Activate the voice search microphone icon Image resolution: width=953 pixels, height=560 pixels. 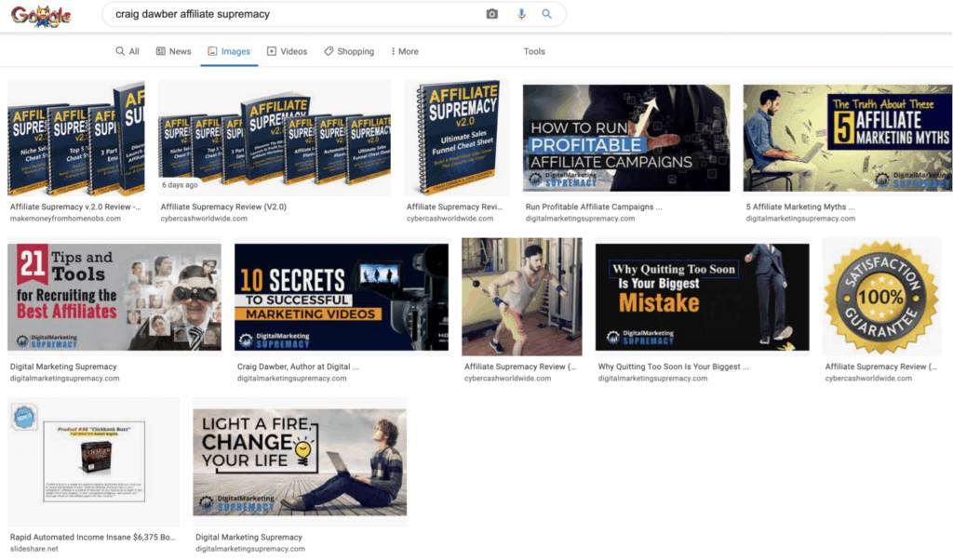pos(521,14)
